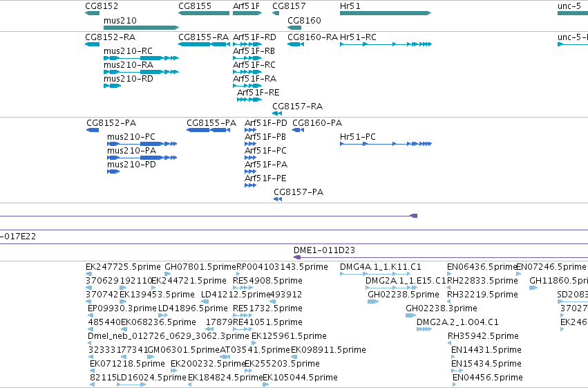Click EST RH22833.5prime

482,281
